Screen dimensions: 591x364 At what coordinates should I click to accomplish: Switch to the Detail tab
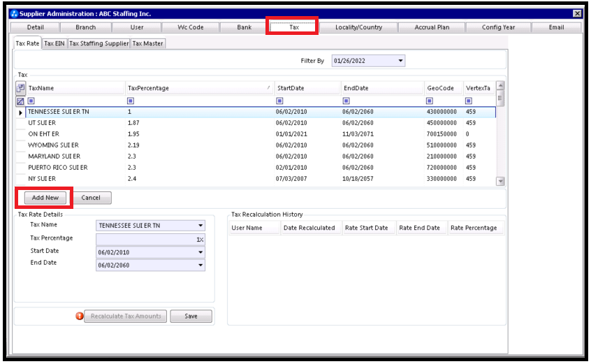pyautogui.click(x=36, y=27)
